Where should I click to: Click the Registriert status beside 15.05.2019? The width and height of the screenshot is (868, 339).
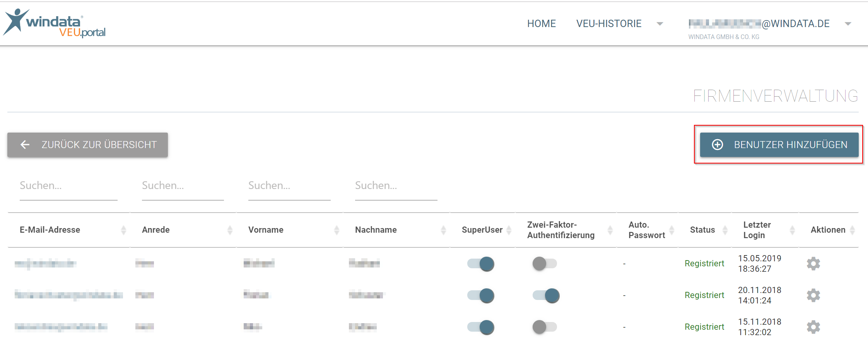(x=704, y=264)
